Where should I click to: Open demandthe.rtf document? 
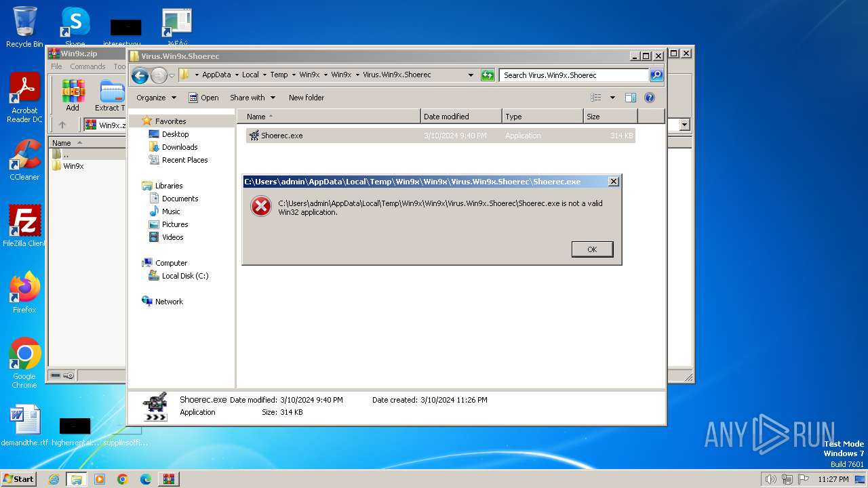24,426
